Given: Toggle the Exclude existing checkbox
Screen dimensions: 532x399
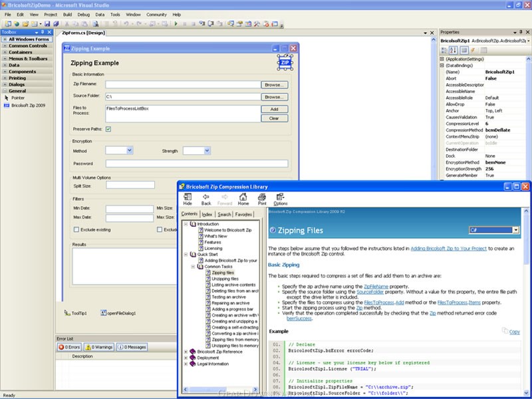Looking at the screenshot, I should pyautogui.click(x=76, y=229).
